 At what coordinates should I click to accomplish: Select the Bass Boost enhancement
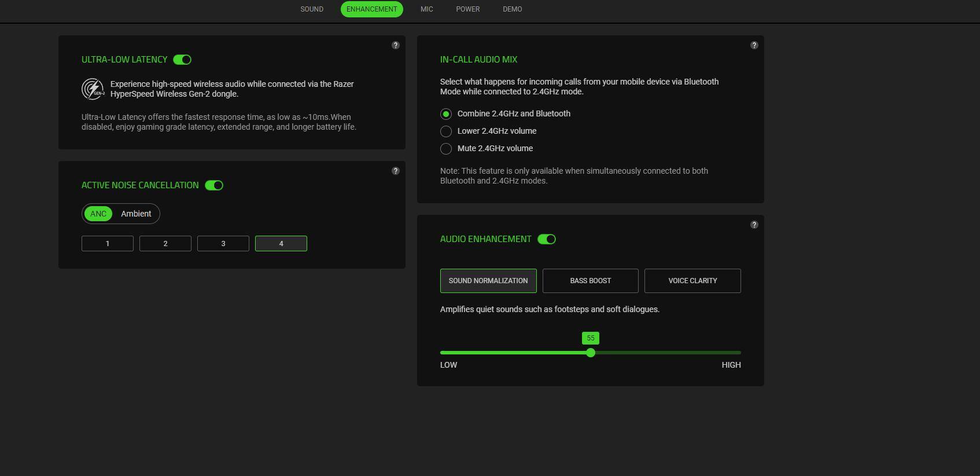[x=591, y=281]
